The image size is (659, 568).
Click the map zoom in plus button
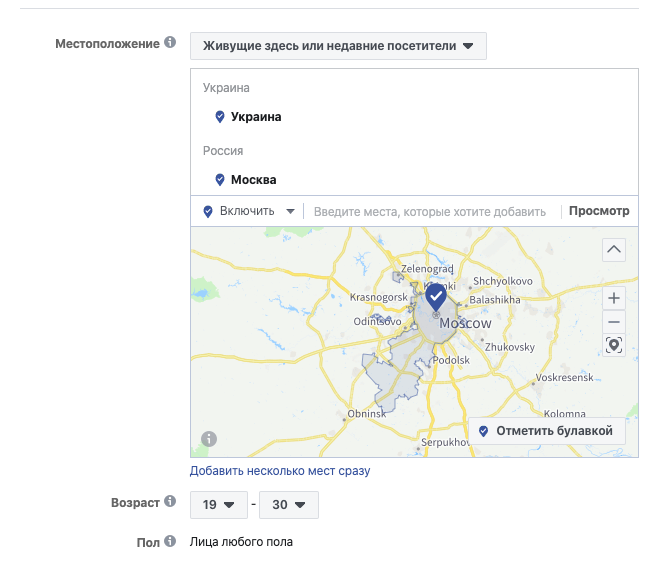pos(614,298)
